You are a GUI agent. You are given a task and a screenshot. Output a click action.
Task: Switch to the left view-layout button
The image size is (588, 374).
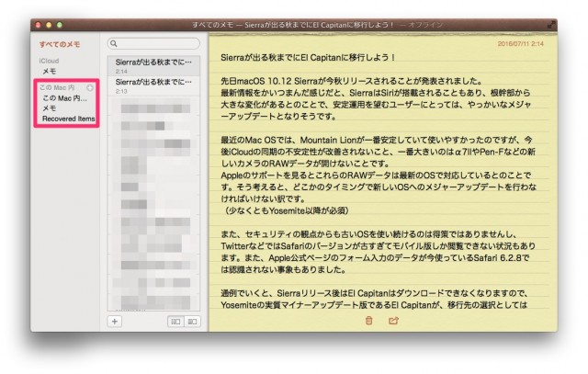[x=175, y=322]
